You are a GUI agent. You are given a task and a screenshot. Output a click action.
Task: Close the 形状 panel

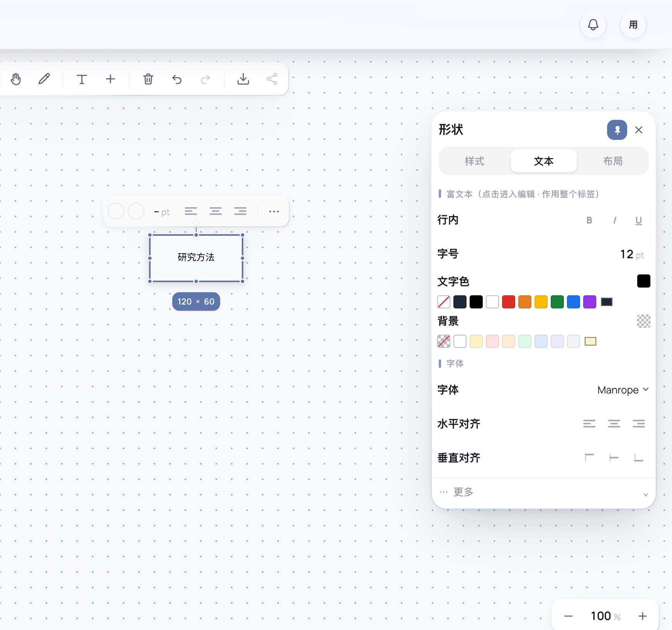pyautogui.click(x=639, y=130)
